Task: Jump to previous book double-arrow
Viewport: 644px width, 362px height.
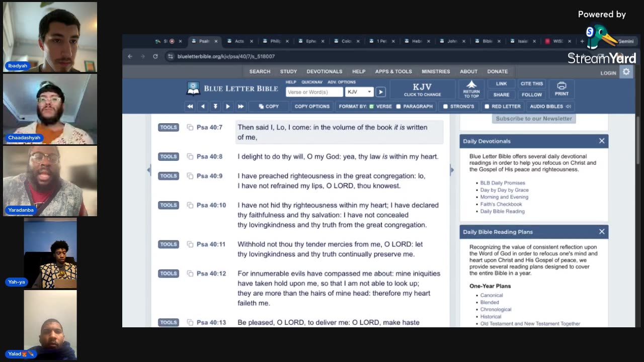Action: [190, 107]
